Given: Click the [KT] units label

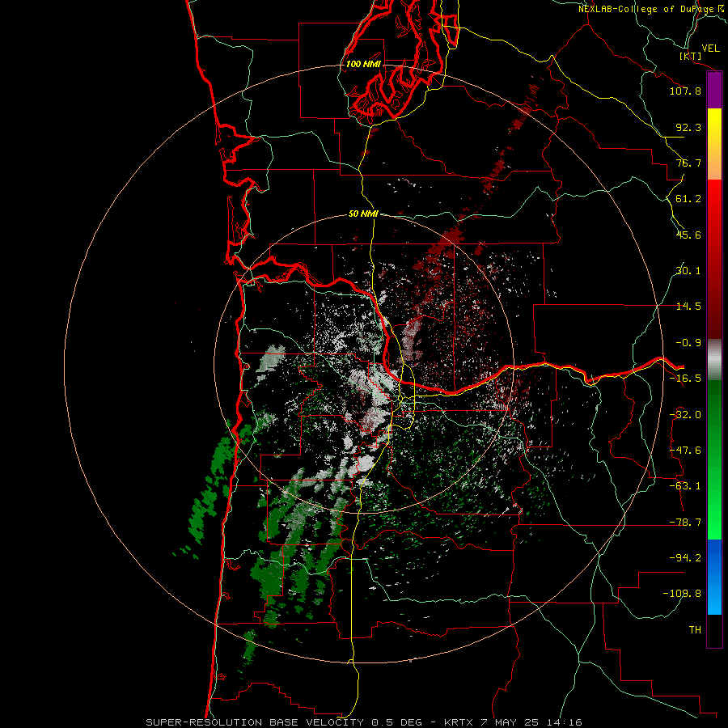Looking at the screenshot, I should click(691, 56).
